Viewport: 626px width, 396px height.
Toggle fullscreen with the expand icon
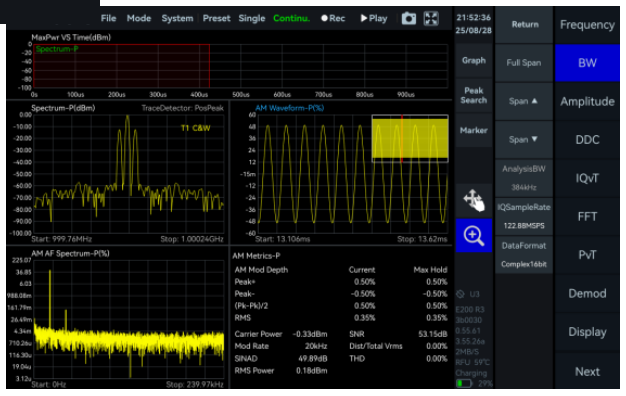pos(431,18)
